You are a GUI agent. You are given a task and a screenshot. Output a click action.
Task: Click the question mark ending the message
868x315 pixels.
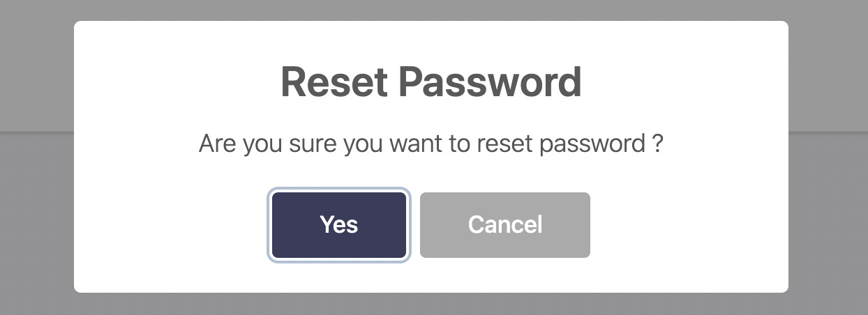pos(658,144)
